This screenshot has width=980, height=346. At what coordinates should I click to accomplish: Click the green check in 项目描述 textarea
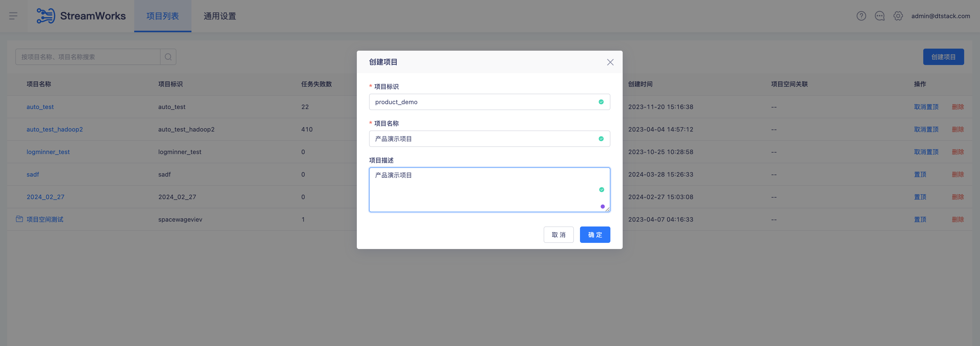pyautogui.click(x=601, y=189)
